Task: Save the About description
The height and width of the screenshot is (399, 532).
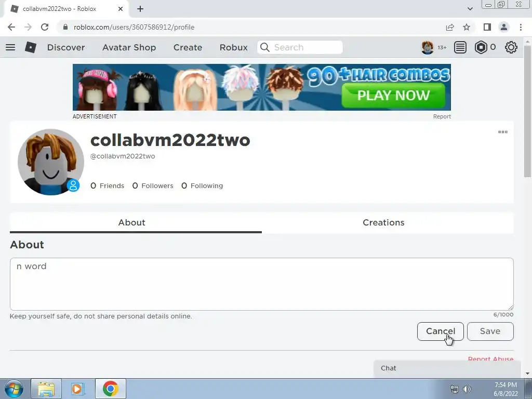Action: (x=490, y=331)
